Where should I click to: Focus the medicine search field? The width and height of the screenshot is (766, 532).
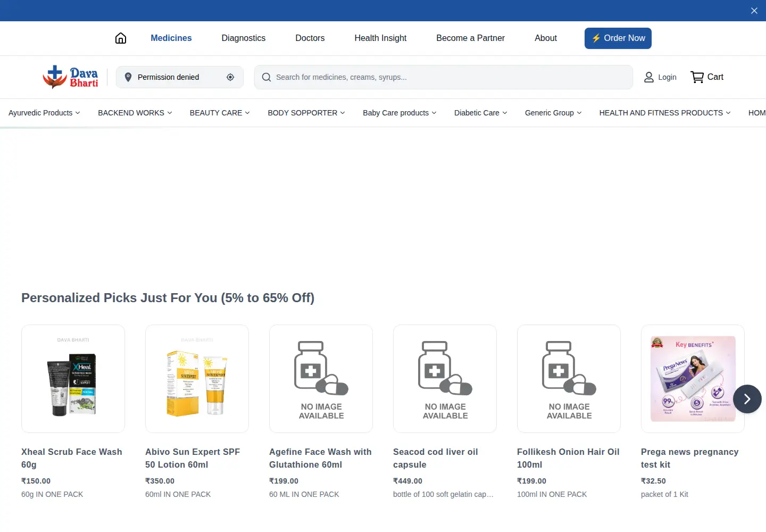[444, 77]
